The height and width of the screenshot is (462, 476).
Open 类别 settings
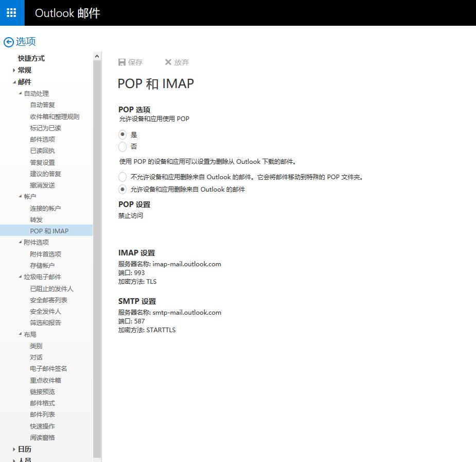36,346
